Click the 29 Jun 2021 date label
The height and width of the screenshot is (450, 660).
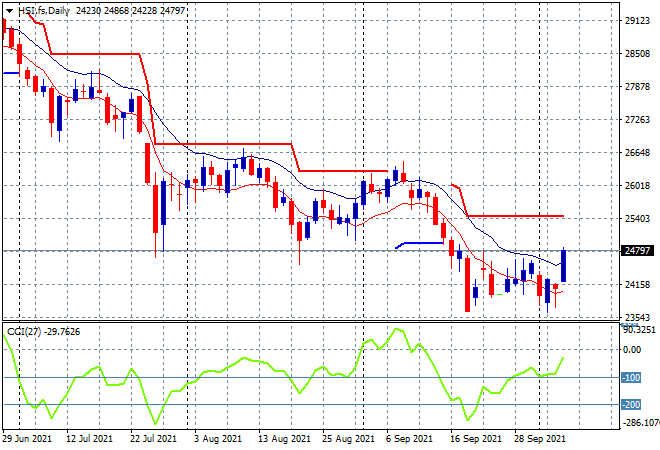coord(27,439)
